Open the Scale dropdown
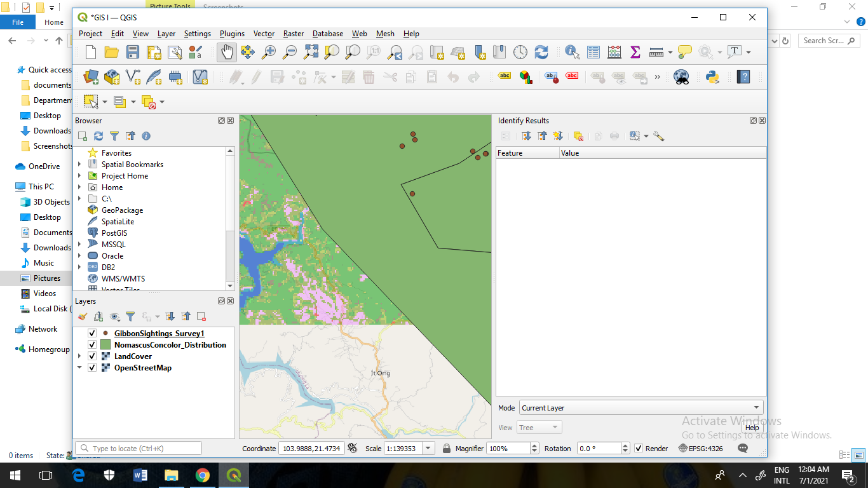 429,448
